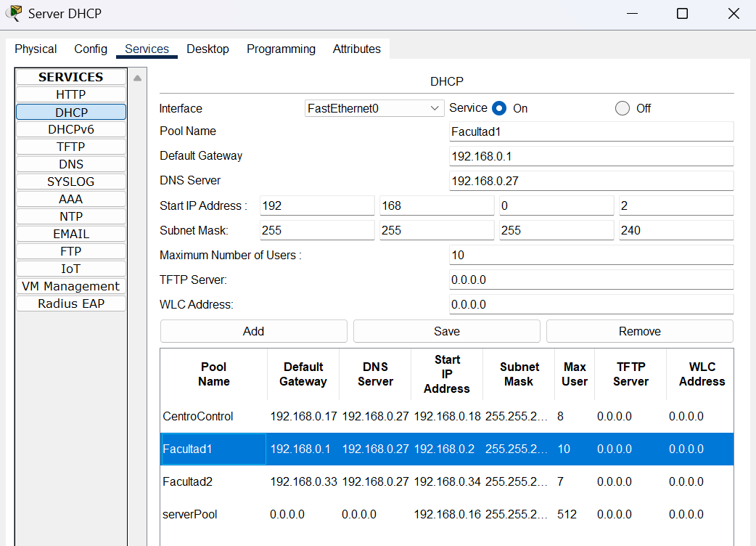Click Subnet Mask second octet field
This screenshot has height=546, width=756.
[x=437, y=230]
